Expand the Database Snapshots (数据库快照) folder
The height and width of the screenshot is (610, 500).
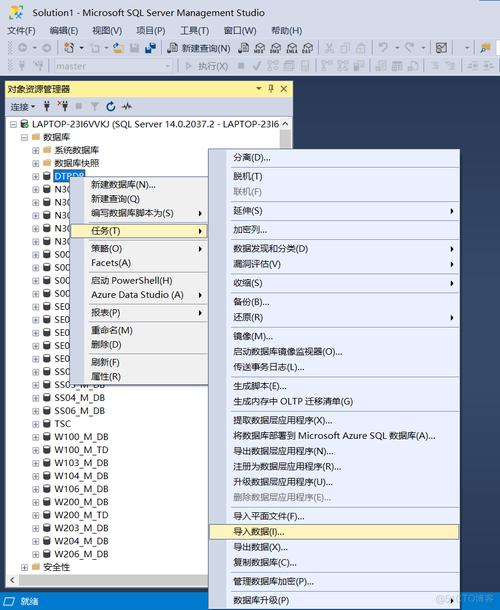click(x=35, y=163)
